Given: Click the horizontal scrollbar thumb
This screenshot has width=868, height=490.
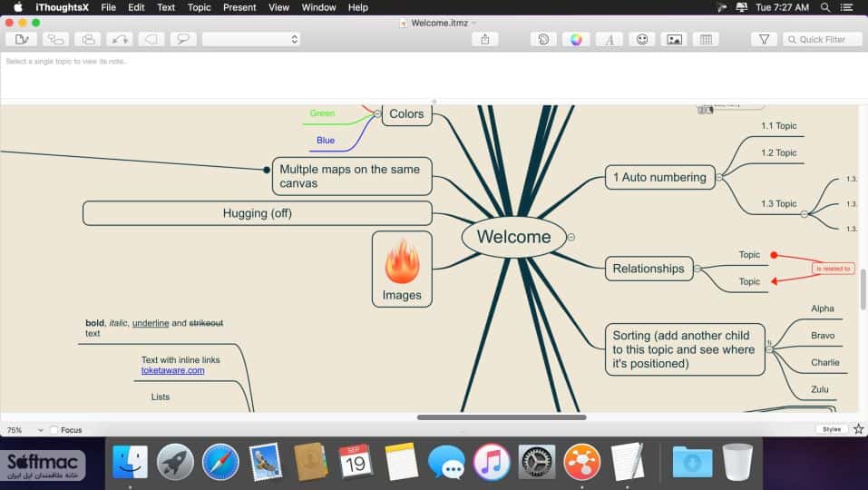Looking at the screenshot, I should coord(502,417).
